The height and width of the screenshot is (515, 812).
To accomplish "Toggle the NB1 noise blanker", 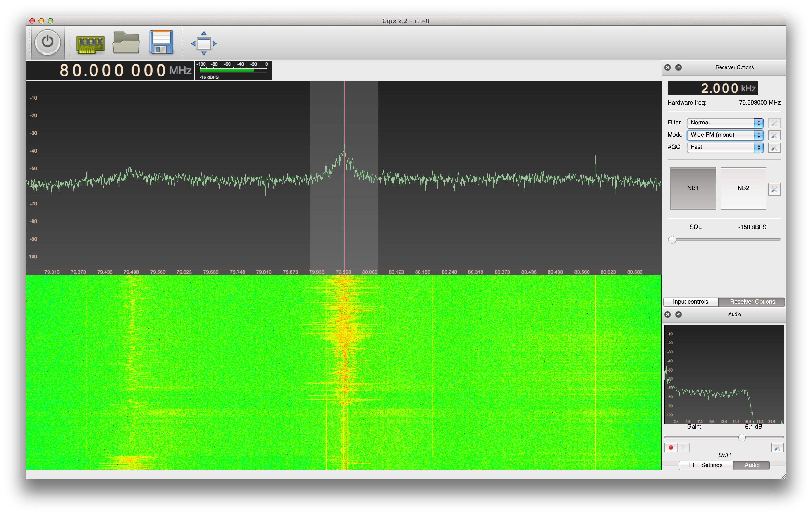I will pos(693,188).
